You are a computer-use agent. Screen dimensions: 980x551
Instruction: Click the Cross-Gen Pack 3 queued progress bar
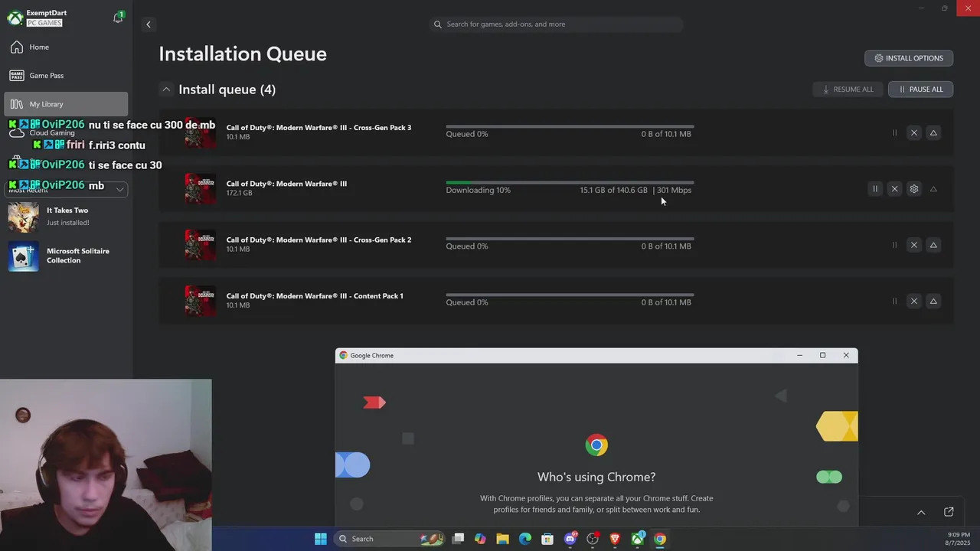(570, 126)
